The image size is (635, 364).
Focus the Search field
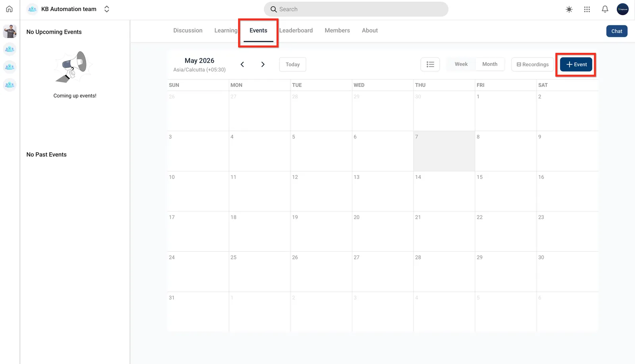coord(356,9)
